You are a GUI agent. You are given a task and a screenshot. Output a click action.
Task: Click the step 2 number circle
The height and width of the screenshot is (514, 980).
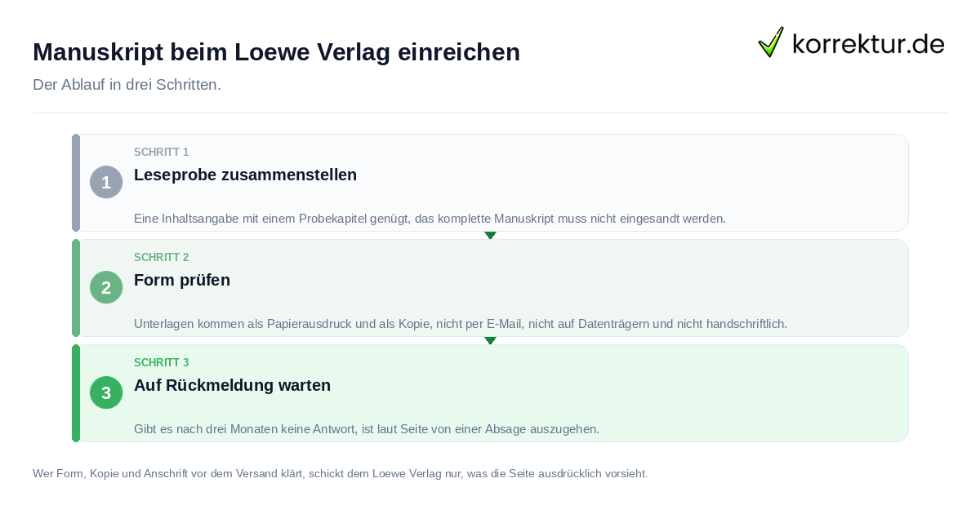[106, 287]
